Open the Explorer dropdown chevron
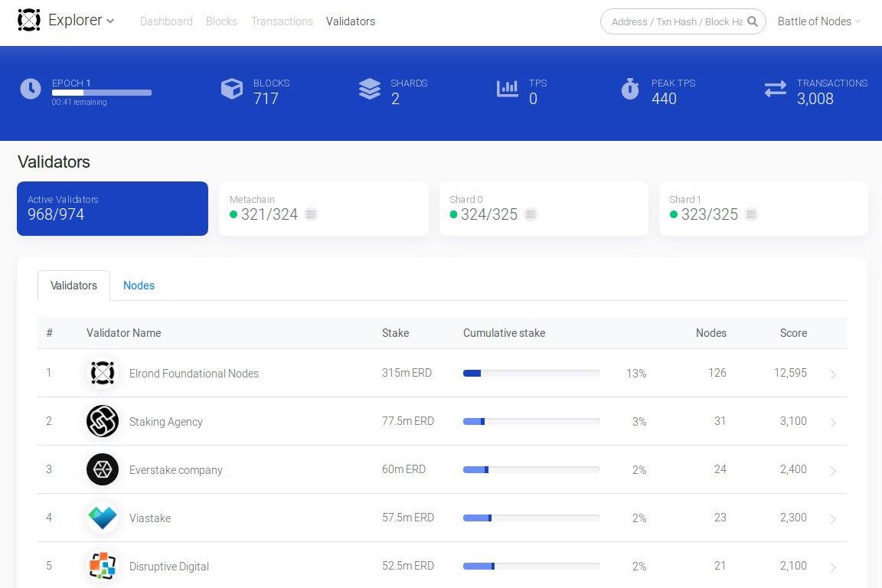Viewport: 882px width, 588px height. click(110, 21)
